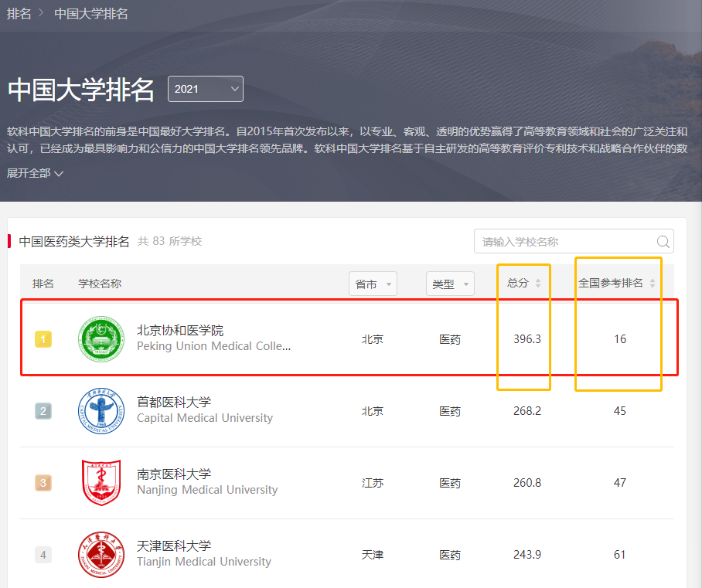Click 北京 in the 首都医科大学 row

click(x=373, y=411)
